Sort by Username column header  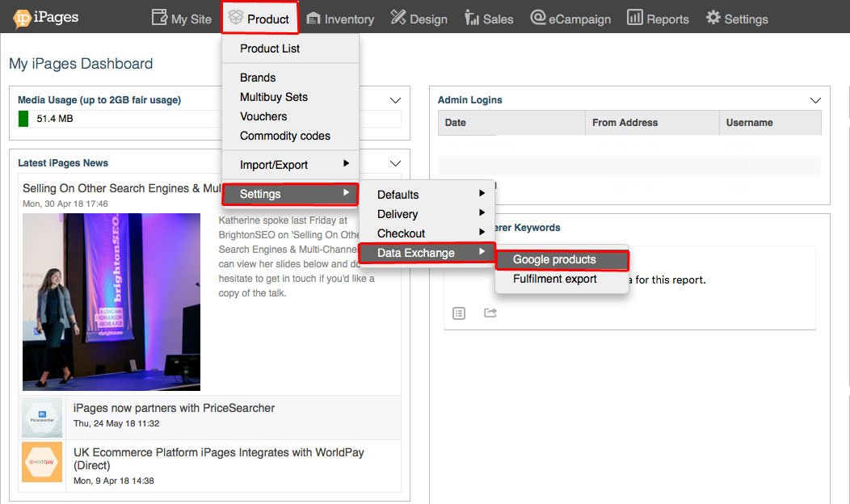pos(770,123)
